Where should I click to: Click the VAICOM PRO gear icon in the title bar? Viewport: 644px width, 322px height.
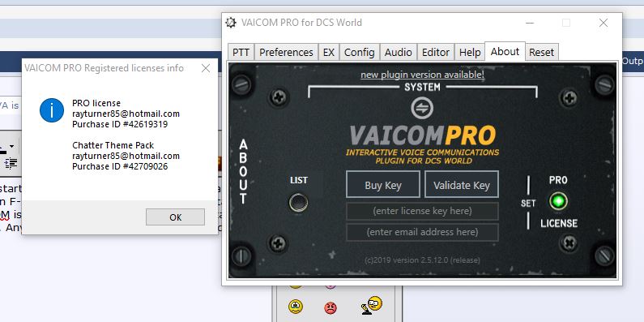[231, 23]
